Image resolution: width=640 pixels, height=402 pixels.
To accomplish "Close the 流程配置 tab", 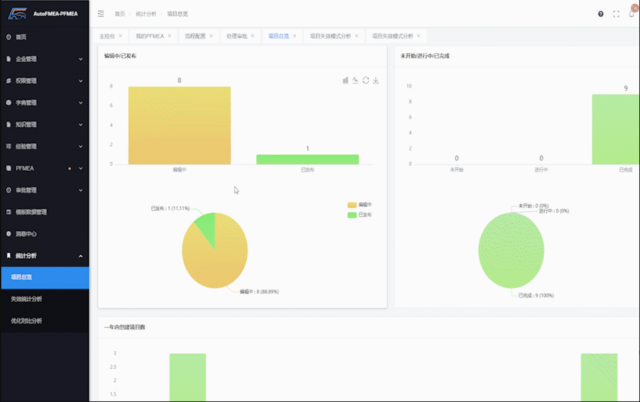I will (x=211, y=36).
